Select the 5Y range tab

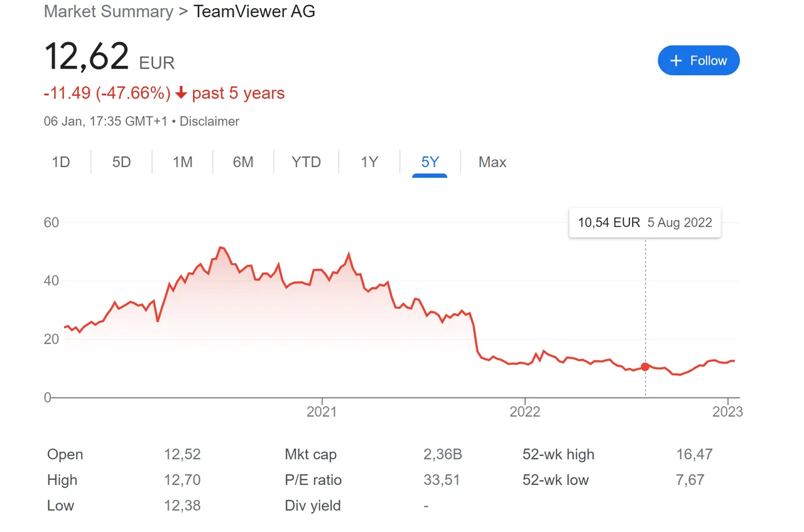[x=430, y=162]
